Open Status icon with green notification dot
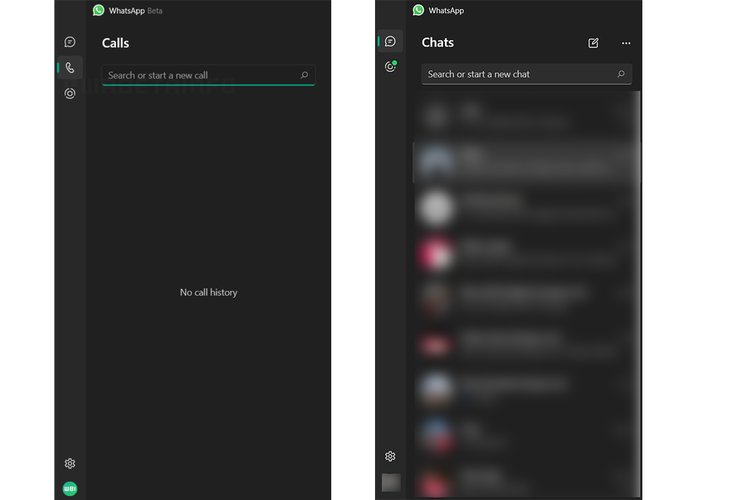The height and width of the screenshot is (500, 750). 390,67
